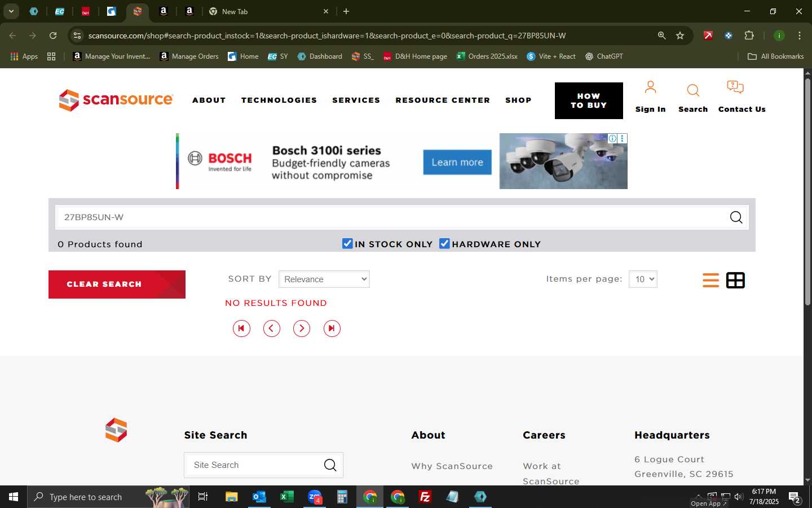Go to previous results page

point(272,329)
